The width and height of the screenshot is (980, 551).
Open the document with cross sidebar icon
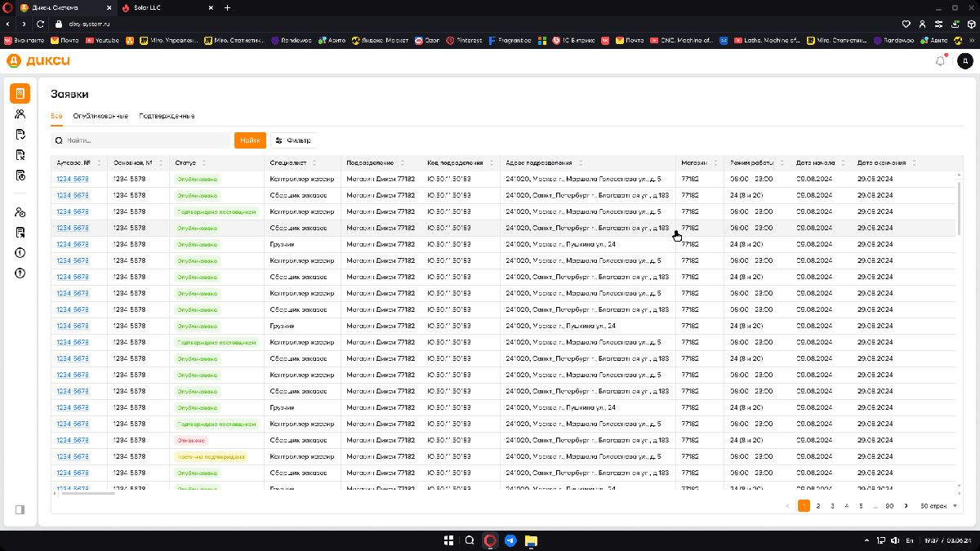click(20, 155)
